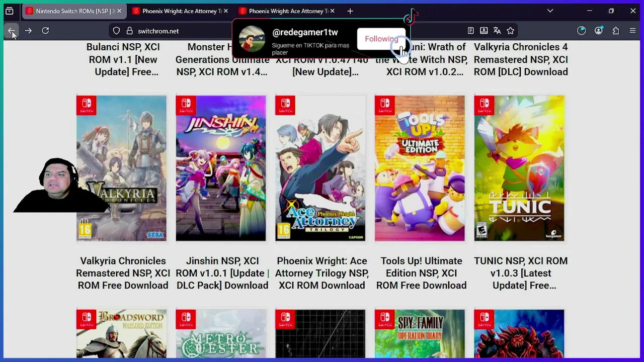Open Ace Attorney Trilogy cover image
The image size is (644, 362).
320,168
